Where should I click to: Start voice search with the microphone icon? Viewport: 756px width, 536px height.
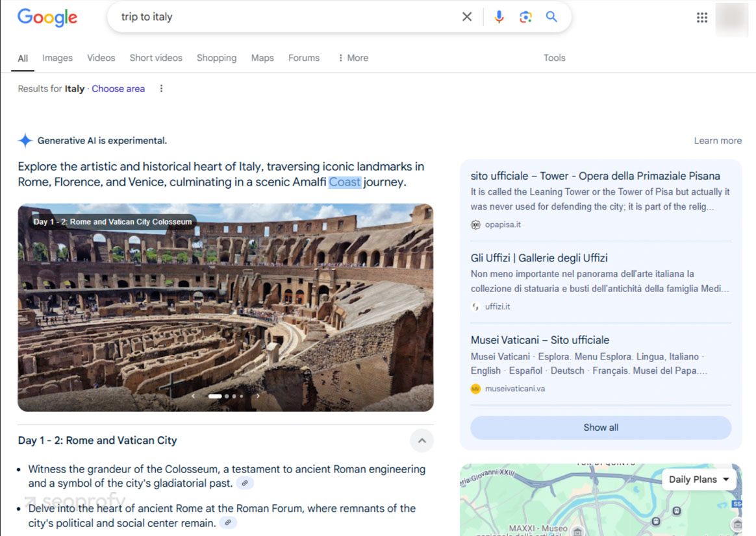(499, 17)
